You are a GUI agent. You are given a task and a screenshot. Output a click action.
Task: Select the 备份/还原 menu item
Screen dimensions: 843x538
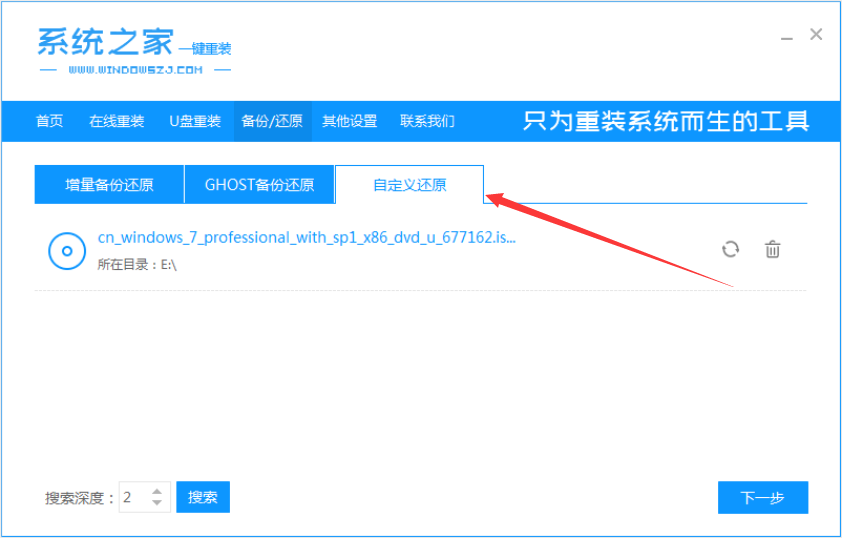[271, 121]
